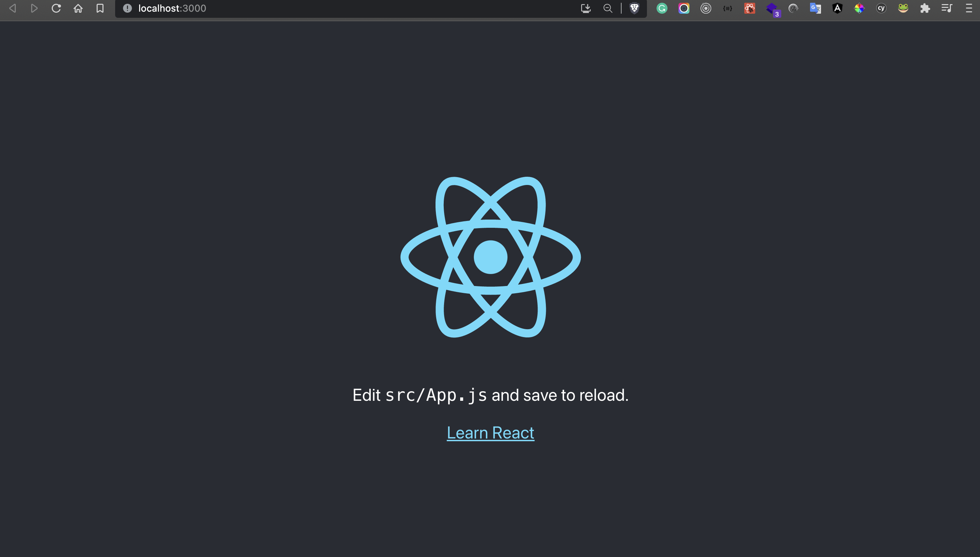980x557 pixels.
Task: Click the home navigation icon
Action: [79, 8]
